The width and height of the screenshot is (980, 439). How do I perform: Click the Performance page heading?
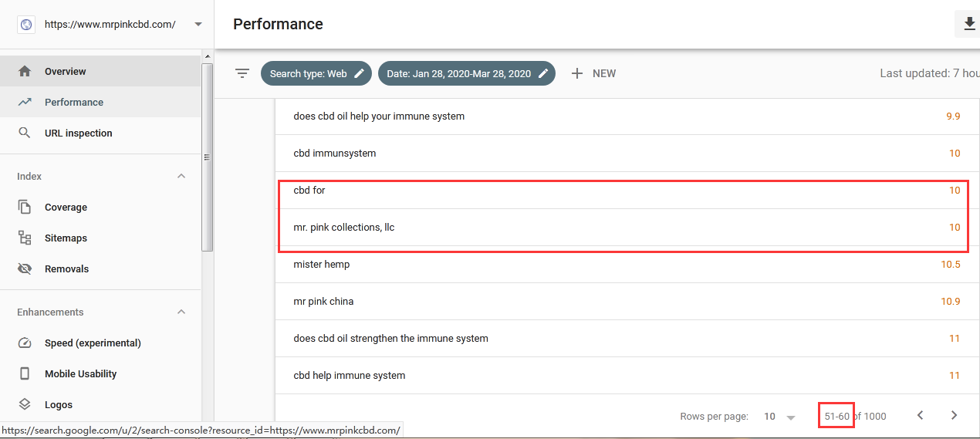click(x=278, y=24)
